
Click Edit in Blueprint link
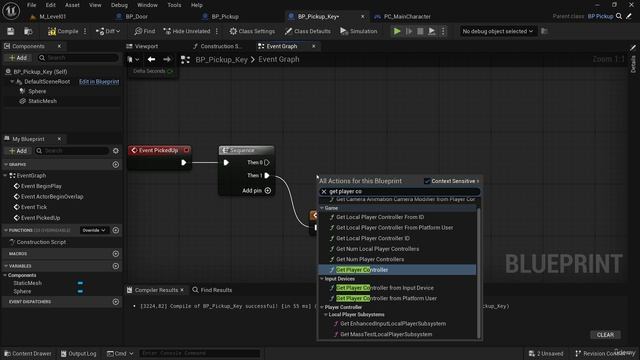pos(99,82)
